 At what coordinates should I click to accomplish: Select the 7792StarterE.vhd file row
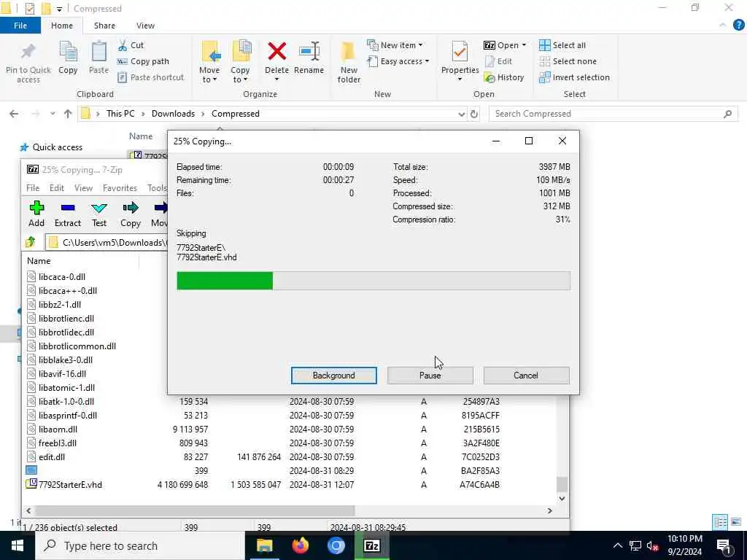pyautogui.click(x=290, y=484)
